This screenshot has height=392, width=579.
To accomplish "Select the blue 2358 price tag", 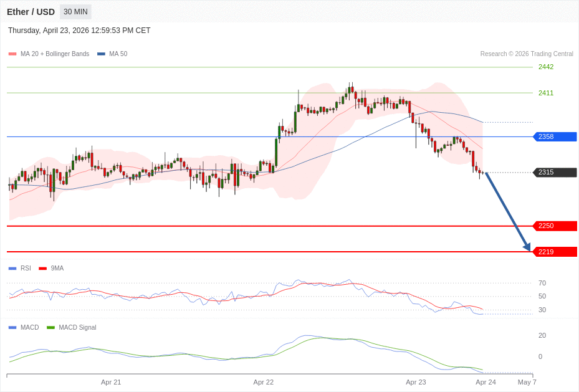I will (x=555, y=136).
